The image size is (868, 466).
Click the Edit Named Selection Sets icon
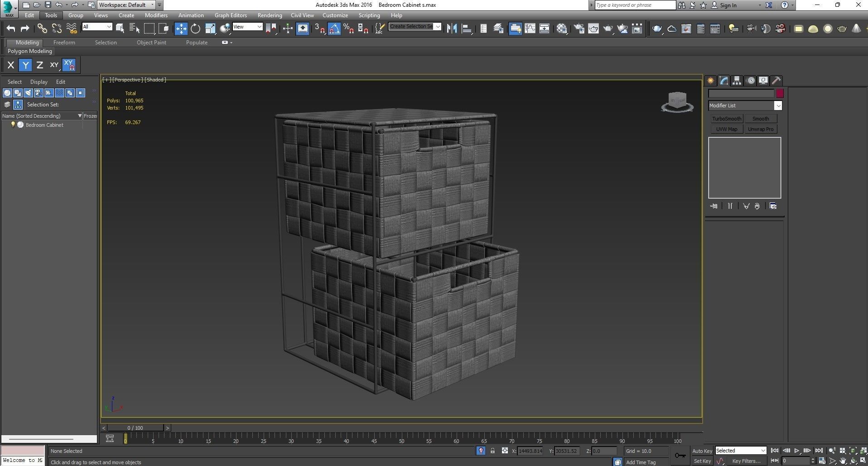point(380,29)
